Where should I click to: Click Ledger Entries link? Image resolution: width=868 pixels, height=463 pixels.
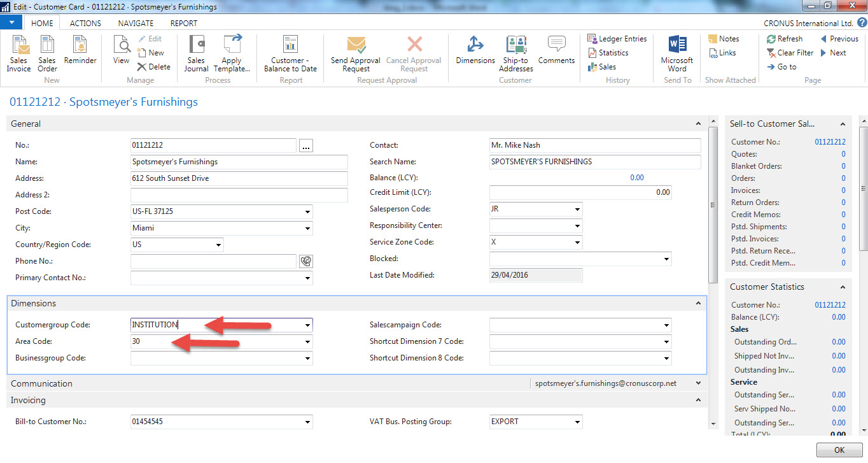click(x=616, y=38)
